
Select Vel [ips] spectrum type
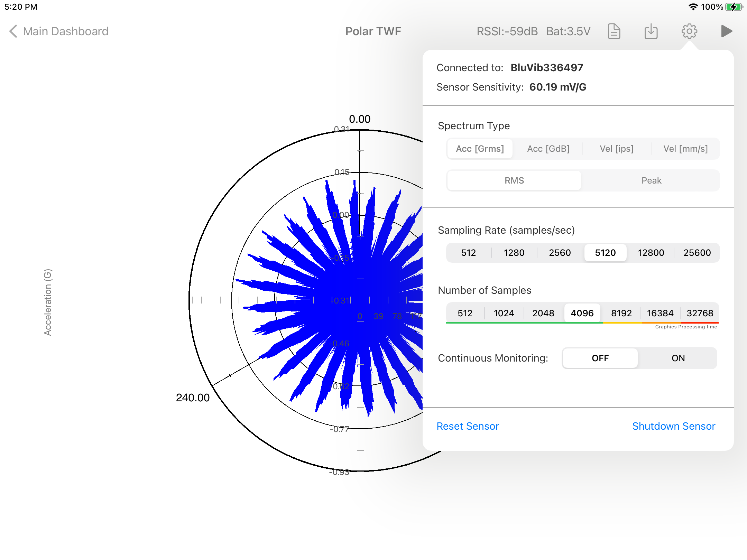(617, 149)
